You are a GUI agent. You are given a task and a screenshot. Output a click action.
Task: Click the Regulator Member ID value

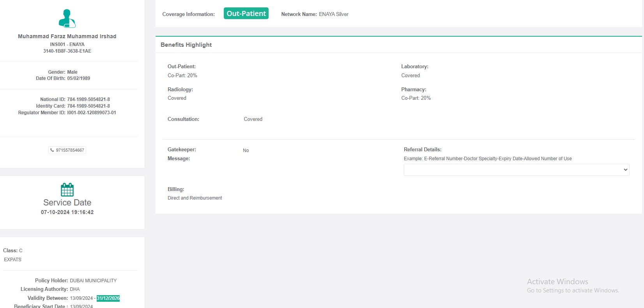tap(92, 113)
